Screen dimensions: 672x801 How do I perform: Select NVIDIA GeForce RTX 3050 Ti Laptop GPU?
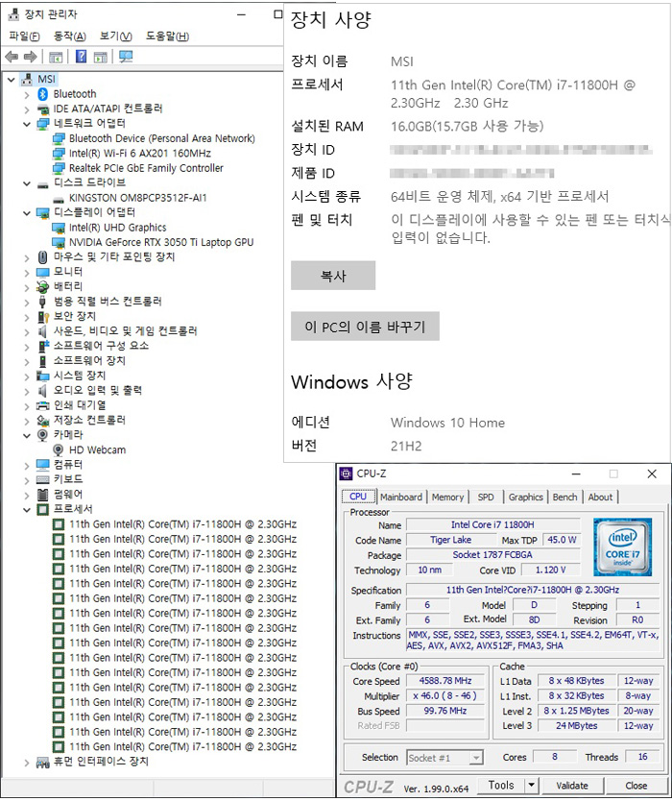point(160,242)
